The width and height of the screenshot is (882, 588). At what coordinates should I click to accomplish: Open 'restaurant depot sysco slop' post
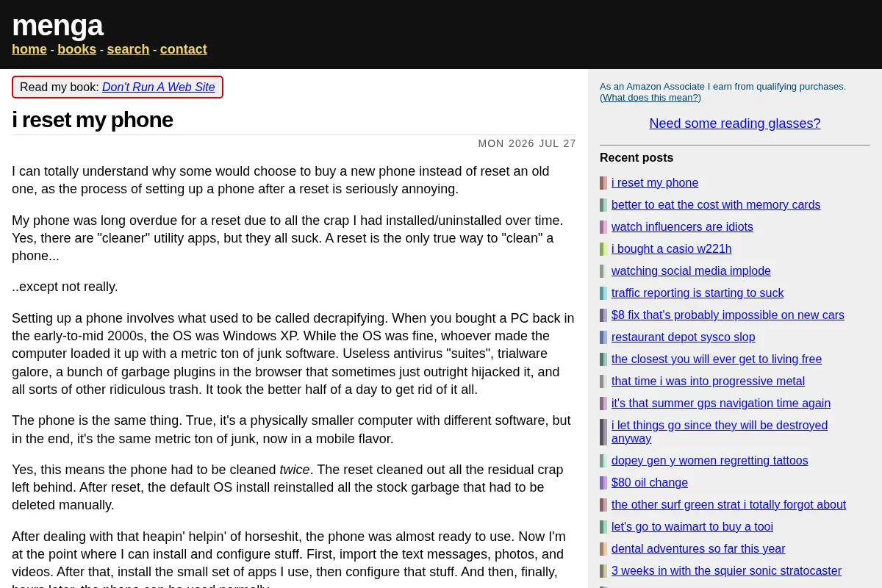pyautogui.click(x=684, y=337)
